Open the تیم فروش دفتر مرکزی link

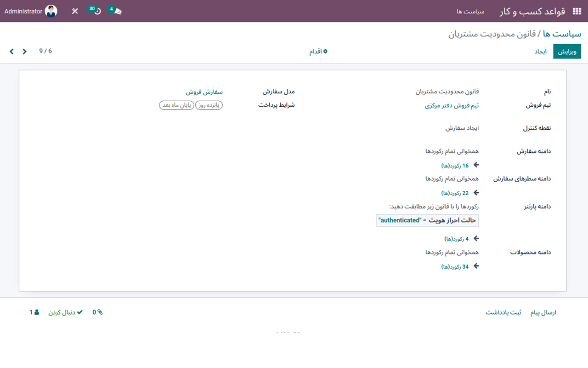(452, 105)
